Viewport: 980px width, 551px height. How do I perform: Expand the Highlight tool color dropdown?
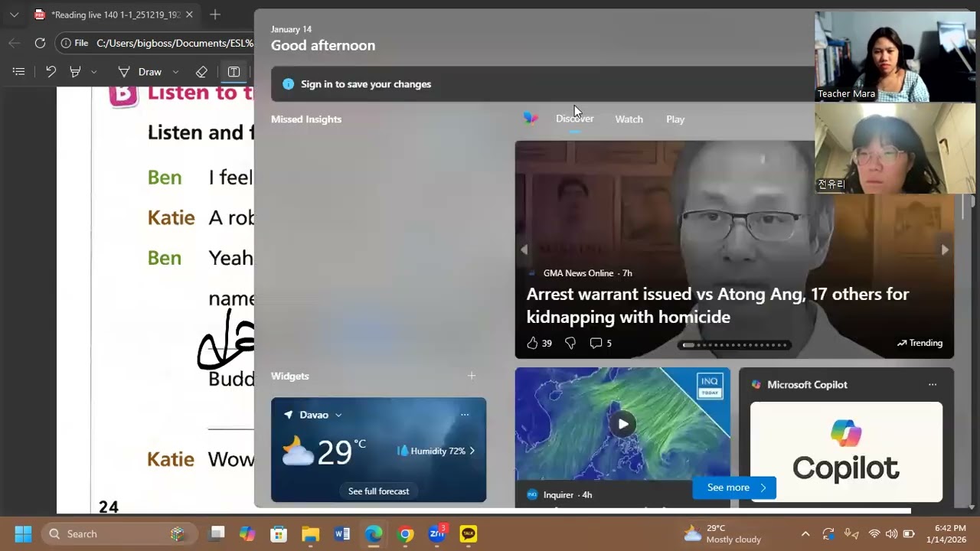pos(93,72)
